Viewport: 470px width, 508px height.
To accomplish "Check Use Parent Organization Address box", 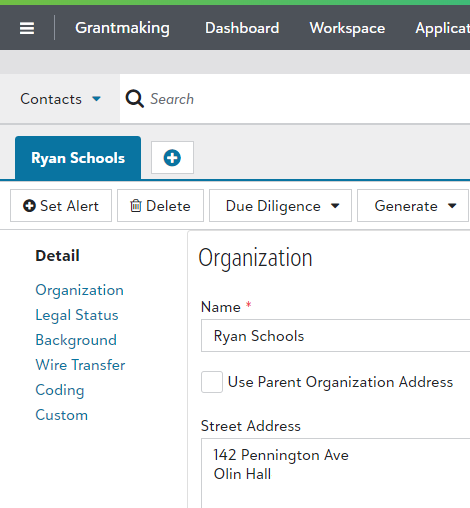I will click(x=212, y=382).
